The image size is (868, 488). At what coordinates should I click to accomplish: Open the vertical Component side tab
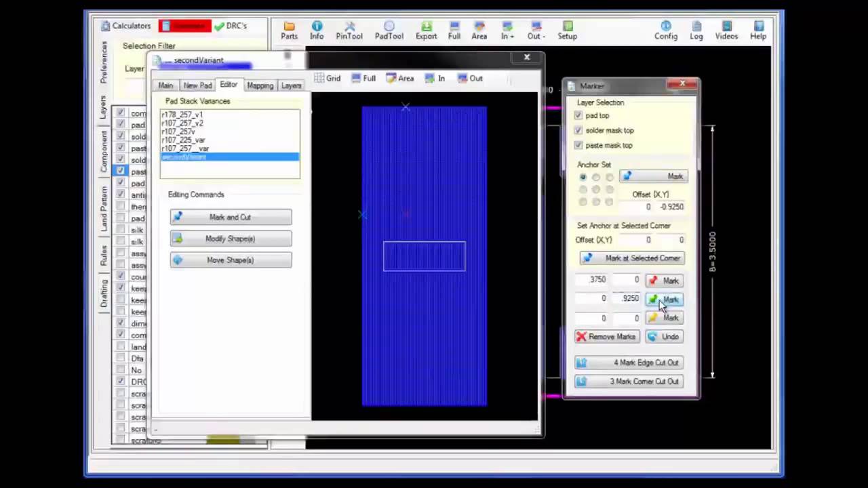click(x=104, y=150)
